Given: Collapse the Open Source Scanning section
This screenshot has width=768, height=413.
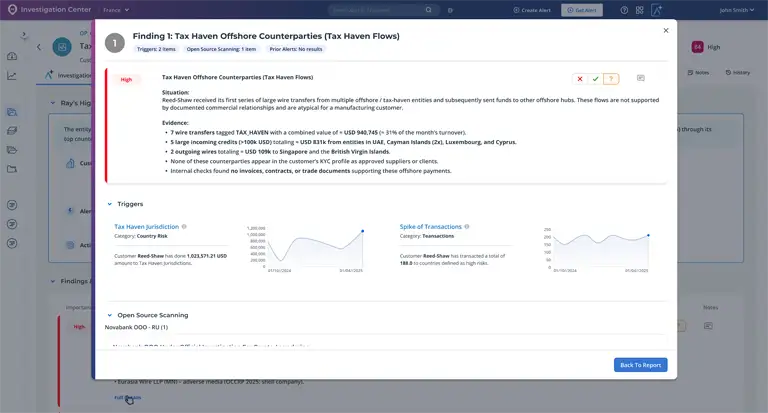Looking at the screenshot, I should point(110,315).
